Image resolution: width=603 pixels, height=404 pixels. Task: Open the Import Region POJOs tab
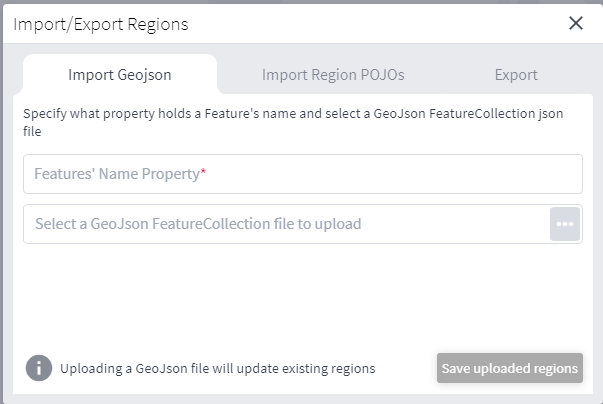point(333,74)
